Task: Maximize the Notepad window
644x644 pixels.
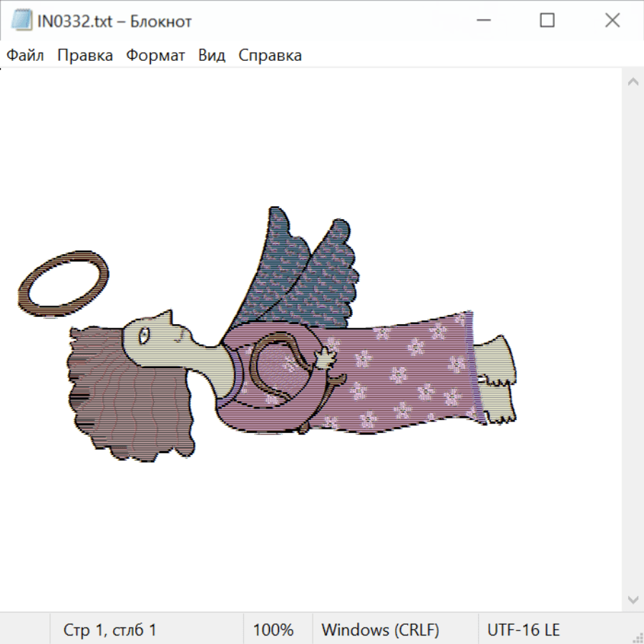Action: pos(547,21)
